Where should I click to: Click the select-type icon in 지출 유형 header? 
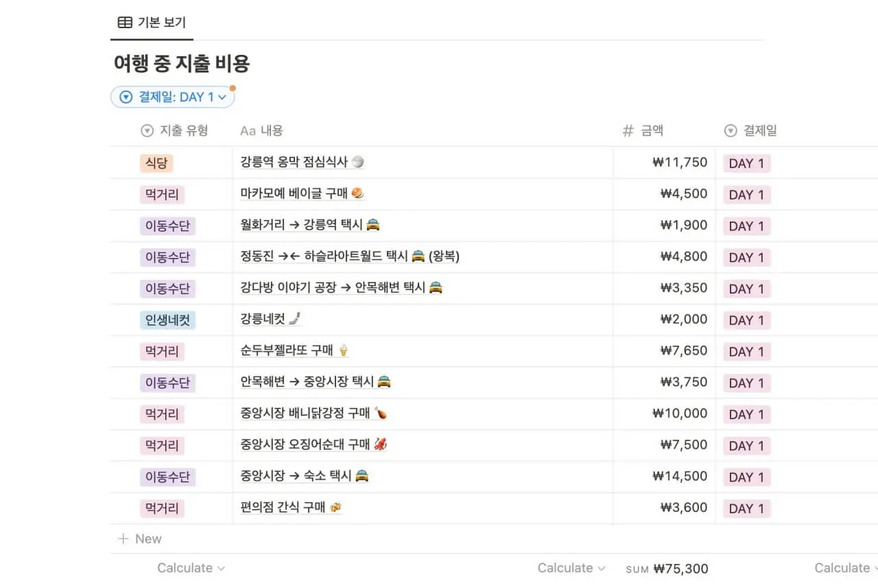(x=147, y=130)
